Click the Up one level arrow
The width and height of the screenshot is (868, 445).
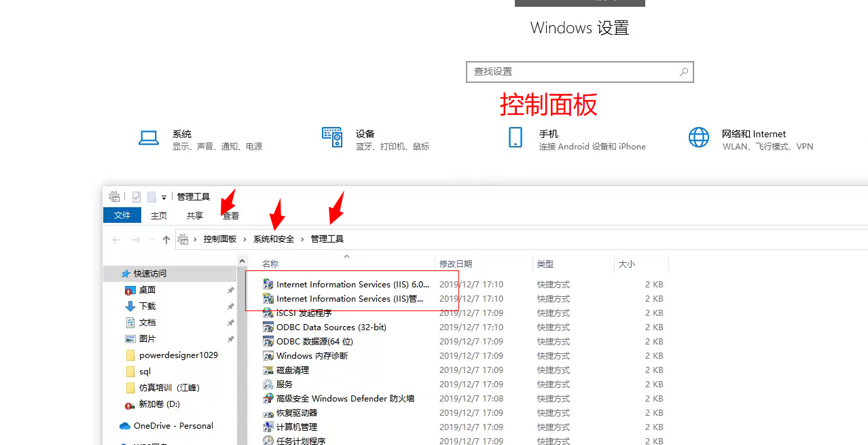coord(166,239)
